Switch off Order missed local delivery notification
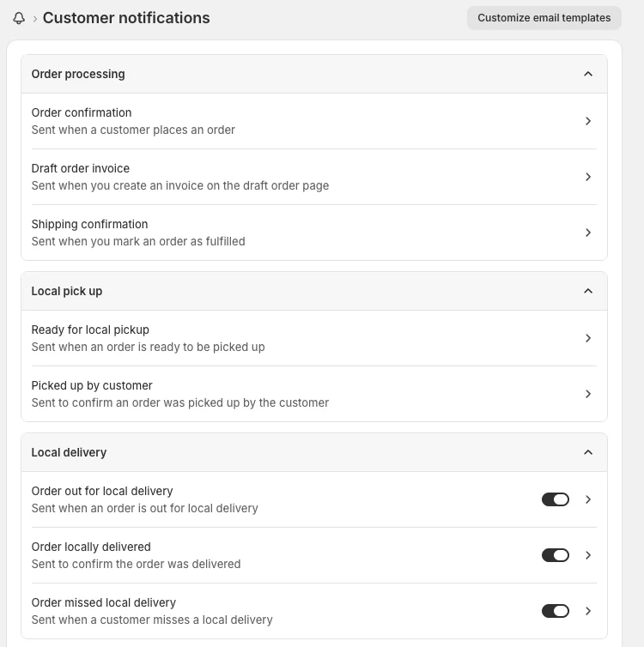Screen dimensions: 644x647 (555, 611)
